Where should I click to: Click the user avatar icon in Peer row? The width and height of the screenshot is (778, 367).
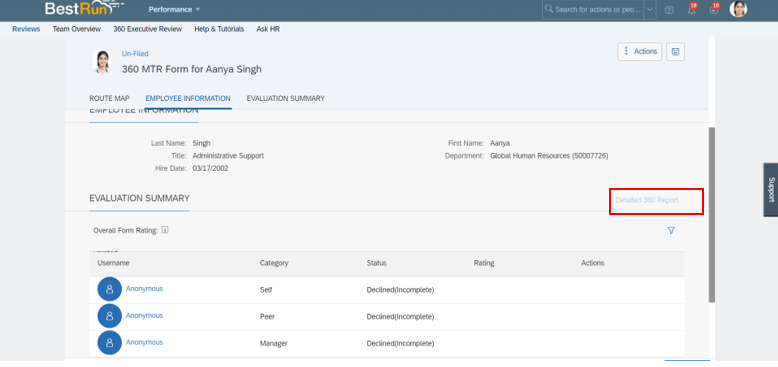[110, 316]
